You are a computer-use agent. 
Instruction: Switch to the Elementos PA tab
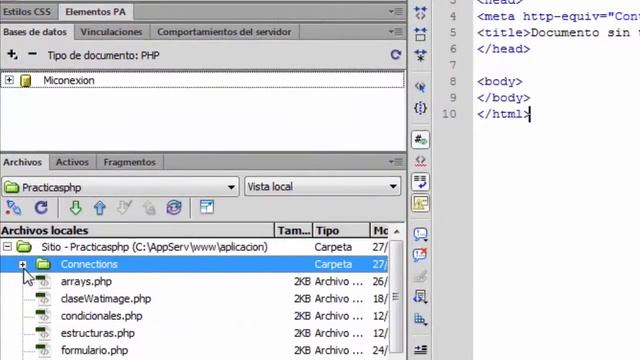(x=96, y=12)
